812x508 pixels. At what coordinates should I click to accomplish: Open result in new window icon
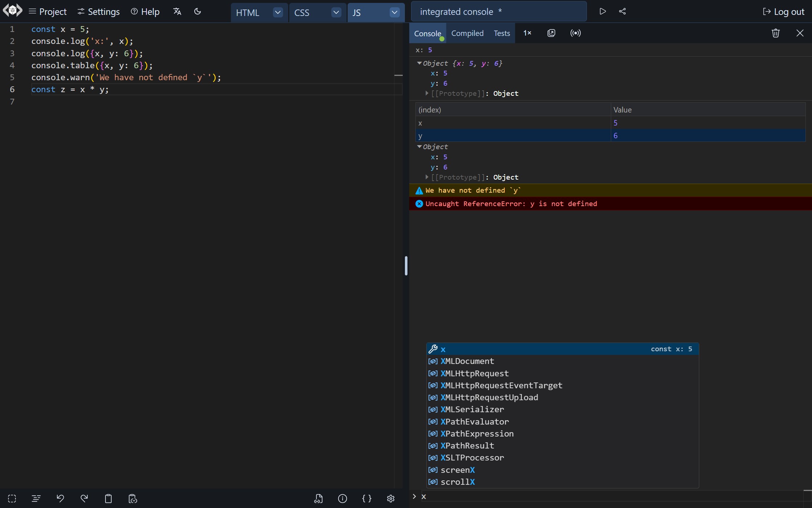pos(551,33)
